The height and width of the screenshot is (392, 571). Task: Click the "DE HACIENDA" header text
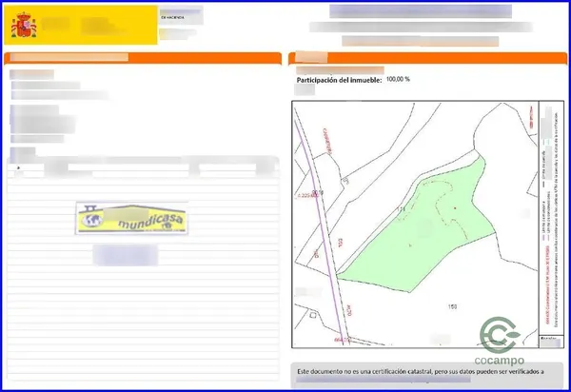172,17
